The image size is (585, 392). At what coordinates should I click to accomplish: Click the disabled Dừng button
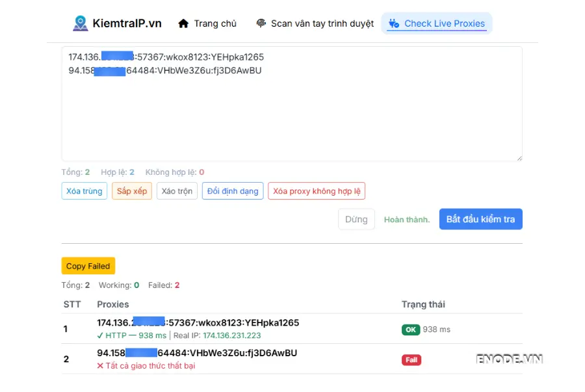pyautogui.click(x=356, y=219)
